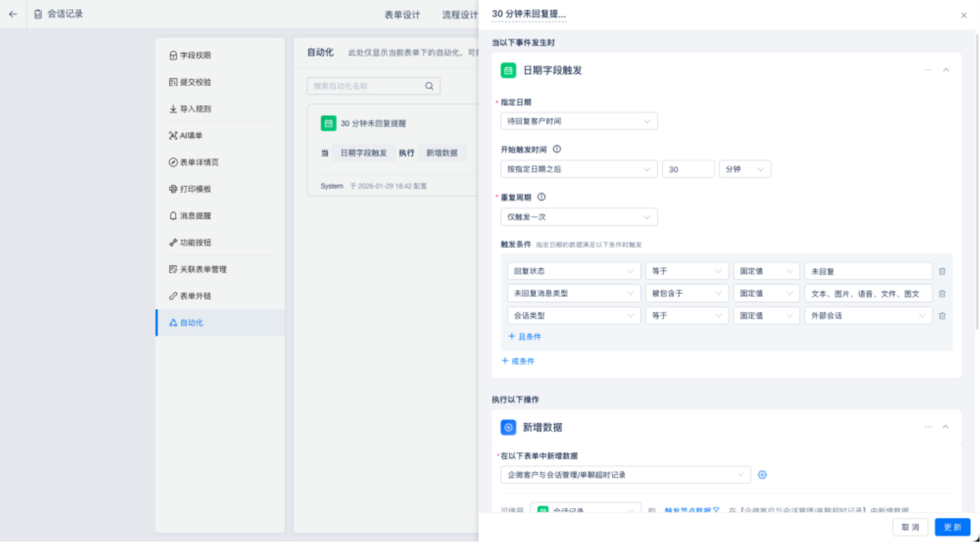This screenshot has height=542, width=980.
Task: Delete the 回复状态 condition row
Action: click(x=942, y=271)
